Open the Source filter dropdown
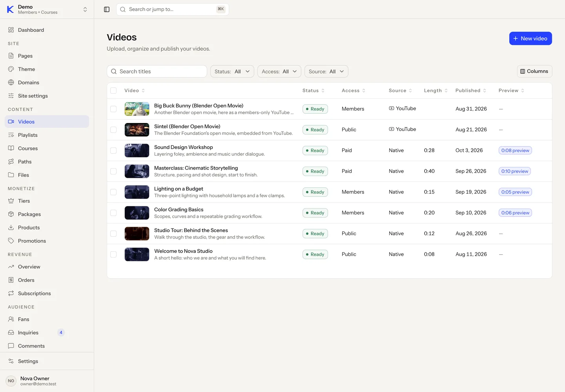The image size is (565, 392). point(326,71)
